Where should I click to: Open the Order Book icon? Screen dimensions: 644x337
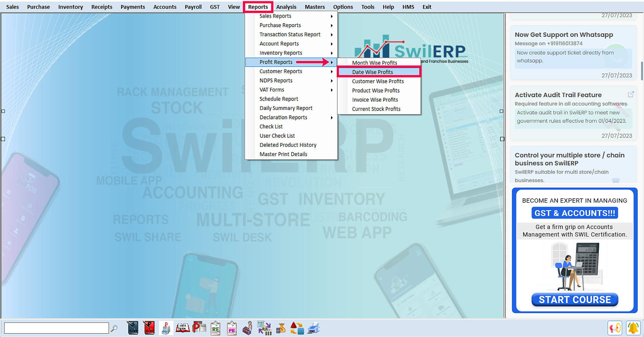[x=183, y=328]
